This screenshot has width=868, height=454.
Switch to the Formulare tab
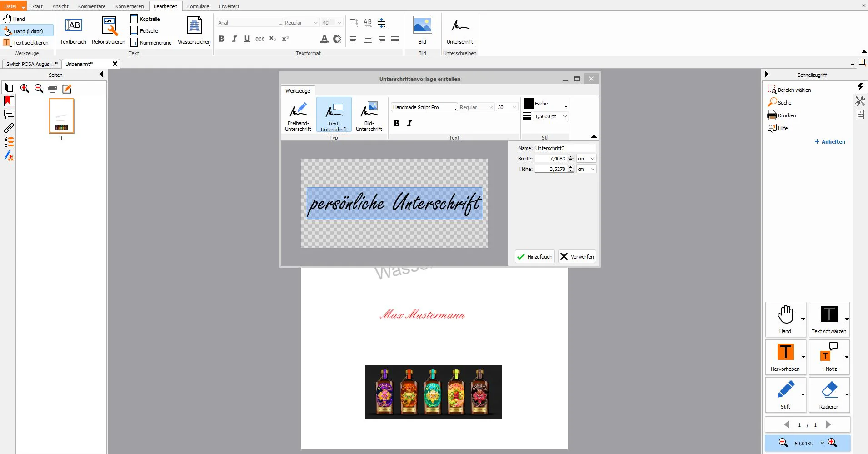198,6
